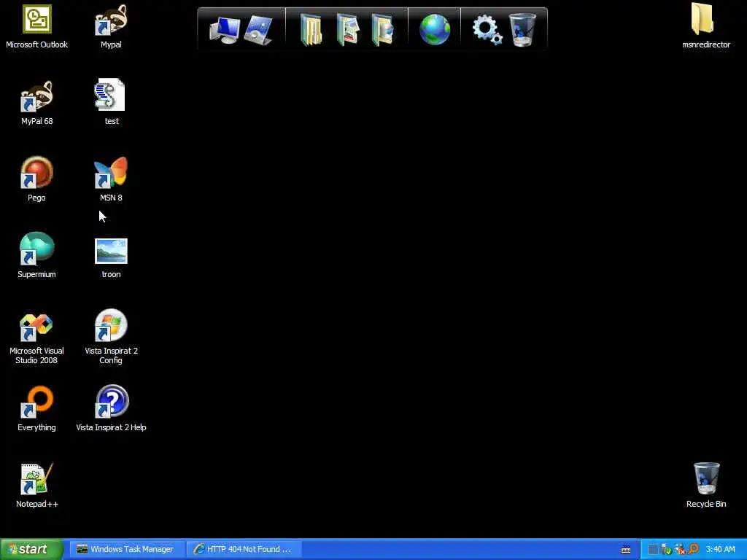The height and width of the screenshot is (560, 747).
Task: Switch to Windows Task Manager taskbar button
Action: click(x=125, y=549)
